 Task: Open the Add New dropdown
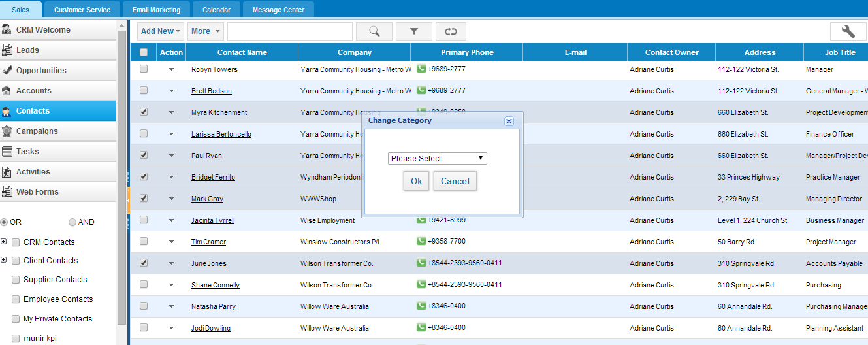pyautogui.click(x=161, y=31)
